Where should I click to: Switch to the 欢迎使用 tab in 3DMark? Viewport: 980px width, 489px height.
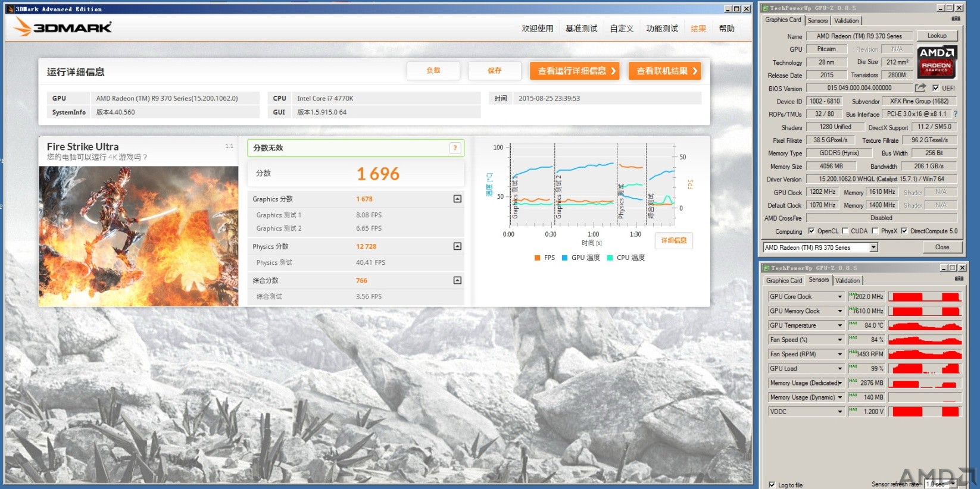[x=538, y=29]
